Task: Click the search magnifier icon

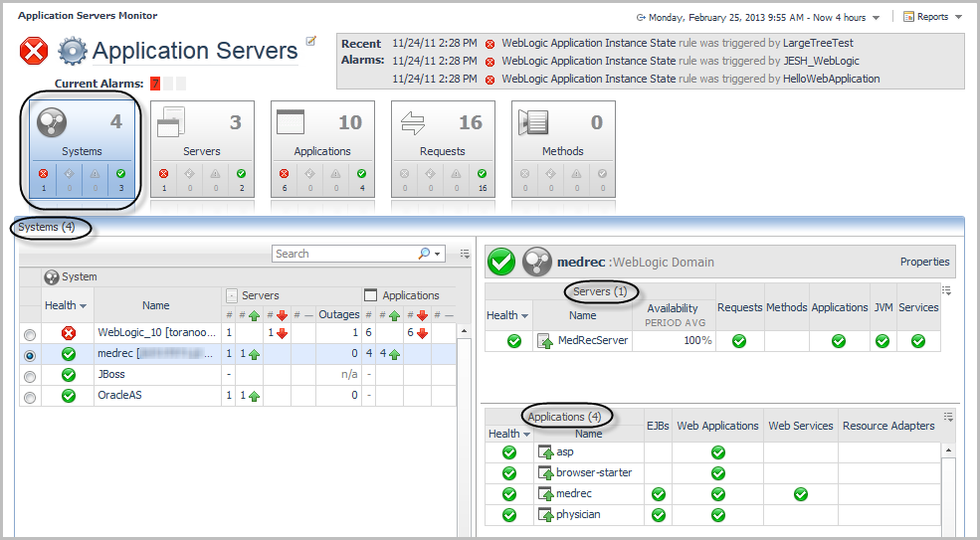Action: pyautogui.click(x=425, y=254)
